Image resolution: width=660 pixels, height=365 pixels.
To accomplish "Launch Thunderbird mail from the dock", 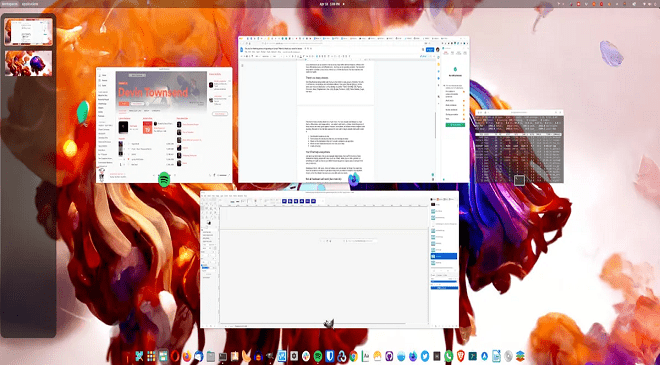I will (199, 356).
